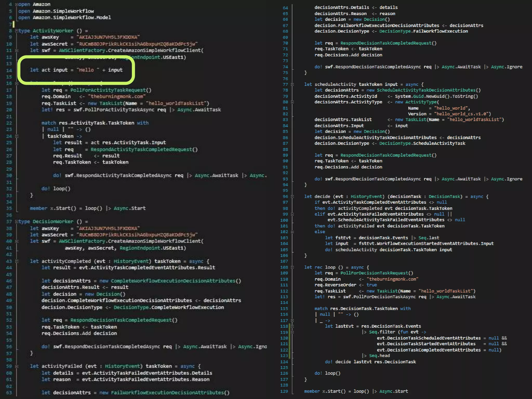
Task: Collapse the swf declaration at line 11
Action: pos(17,51)
